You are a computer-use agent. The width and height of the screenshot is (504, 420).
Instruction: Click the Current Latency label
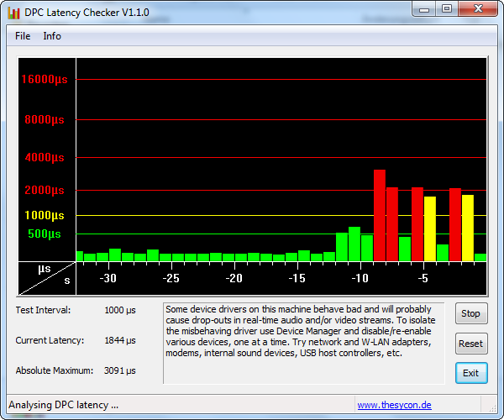[x=50, y=340]
